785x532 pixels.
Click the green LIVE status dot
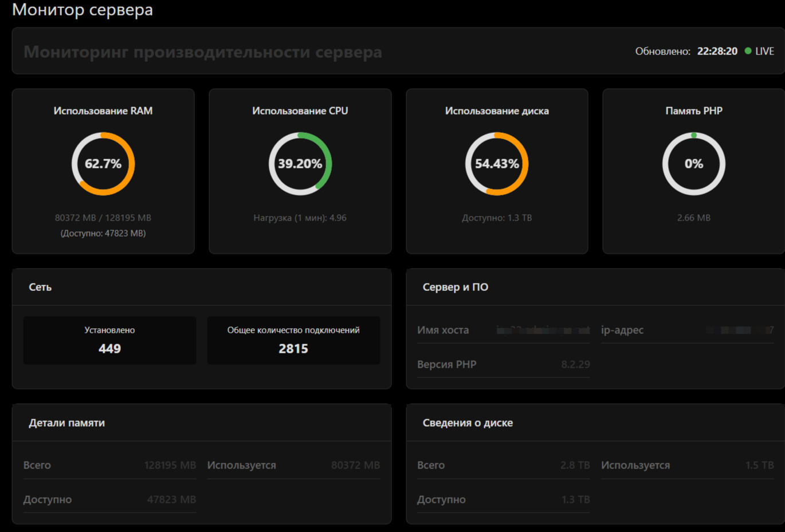pos(748,51)
